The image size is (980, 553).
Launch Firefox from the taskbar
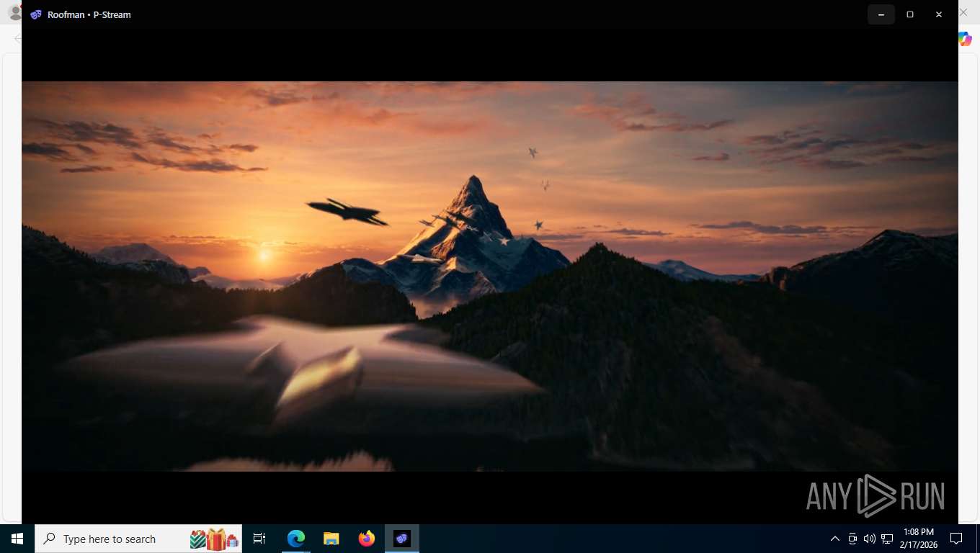click(367, 539)
